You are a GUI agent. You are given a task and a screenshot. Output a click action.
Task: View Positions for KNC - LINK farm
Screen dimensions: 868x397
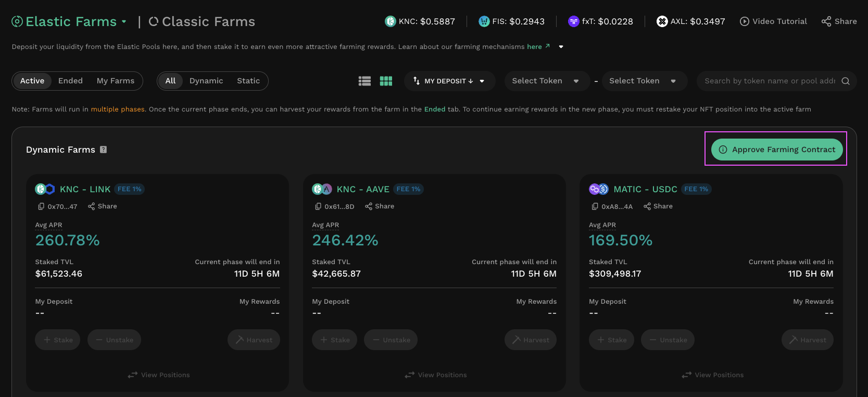(159, 375)
